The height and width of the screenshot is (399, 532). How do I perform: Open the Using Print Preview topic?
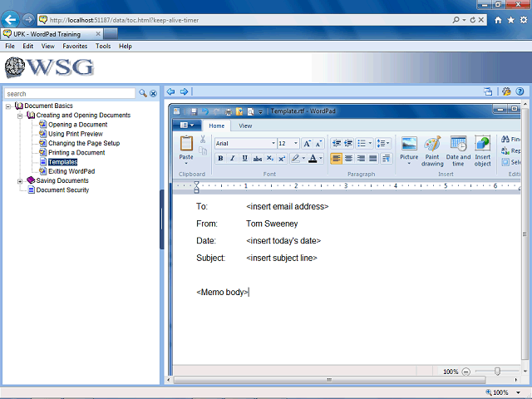pyautogui.click(x=76, y=134)
